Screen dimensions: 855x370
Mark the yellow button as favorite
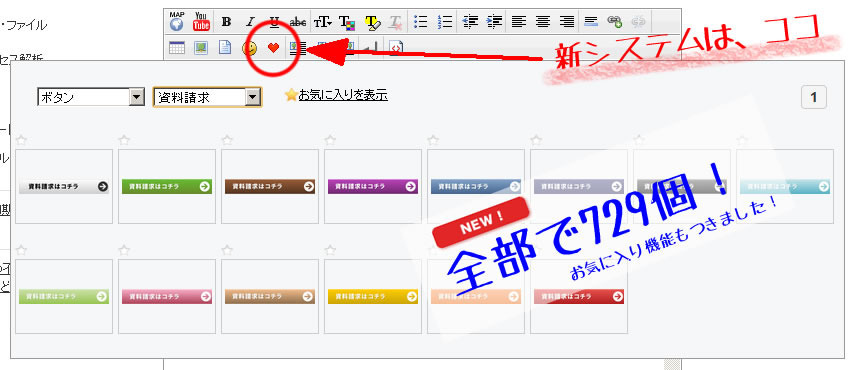pos(330,250)
